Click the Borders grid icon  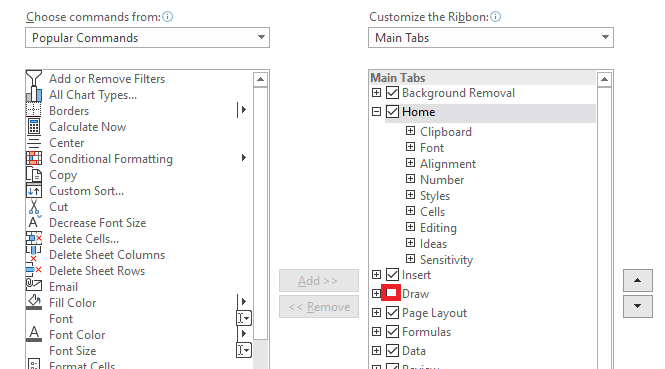[x=34, y=110]
